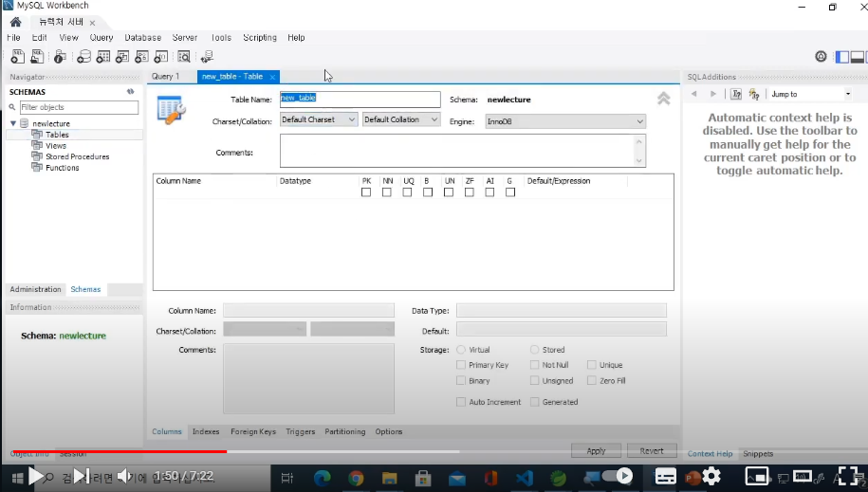Open the Jump to dropdown
Image resolution: width=868 pixels, height=492 pixels.
809,94
